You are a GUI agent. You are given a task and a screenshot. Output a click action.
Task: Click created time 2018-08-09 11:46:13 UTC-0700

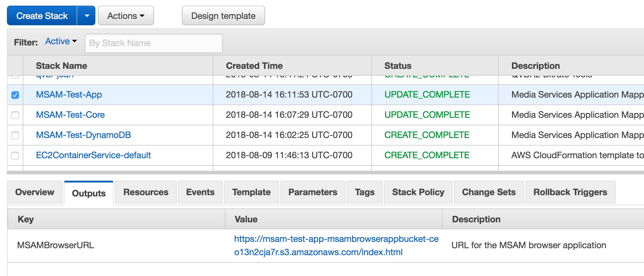coord(289,155)
